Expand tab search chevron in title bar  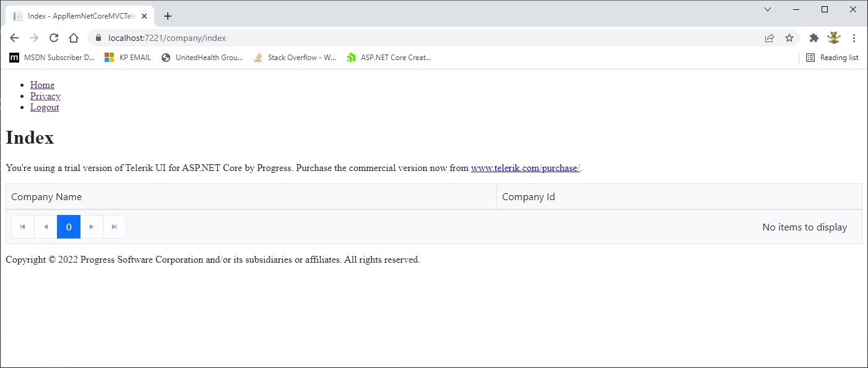pos(768,9)
